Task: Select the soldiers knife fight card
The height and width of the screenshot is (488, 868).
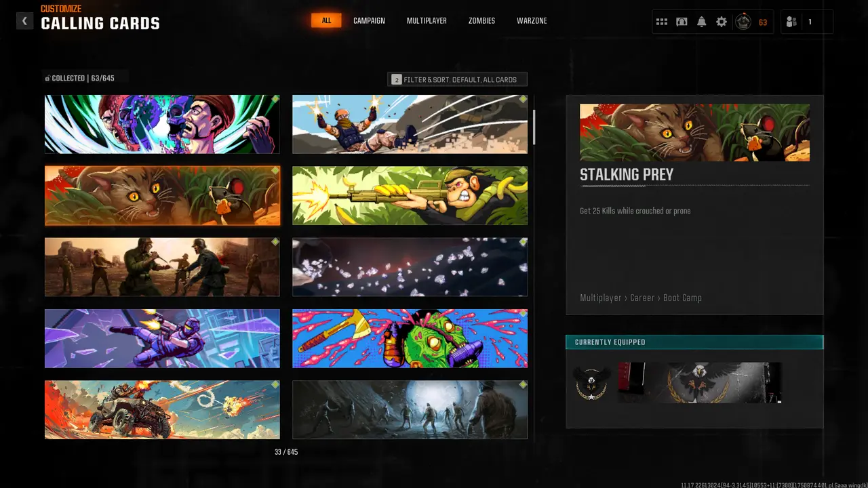Action: pos(162,267)
